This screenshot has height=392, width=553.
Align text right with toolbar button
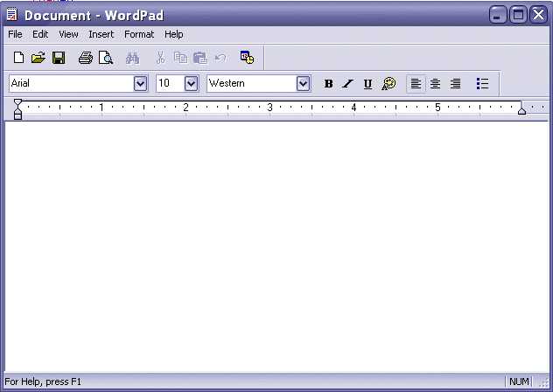(x=455, y=84)
